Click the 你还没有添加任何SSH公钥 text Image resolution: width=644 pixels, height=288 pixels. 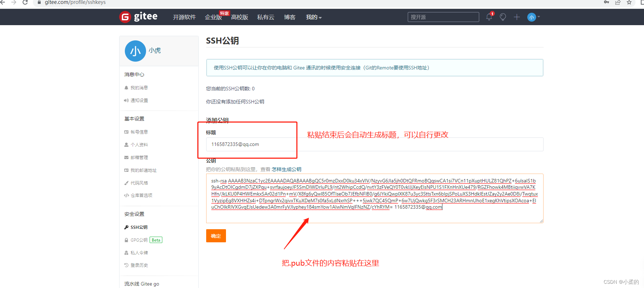pos(235,102)
